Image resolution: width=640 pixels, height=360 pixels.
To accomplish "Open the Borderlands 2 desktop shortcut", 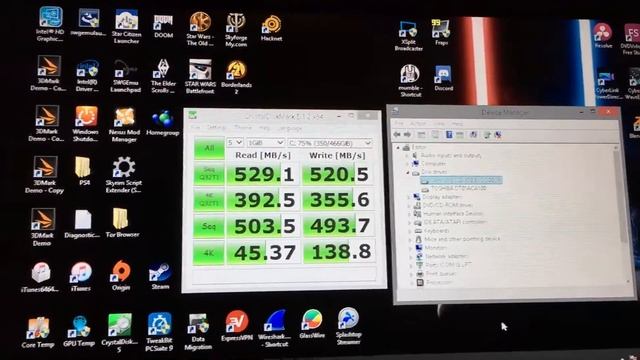I will [236, 77].
